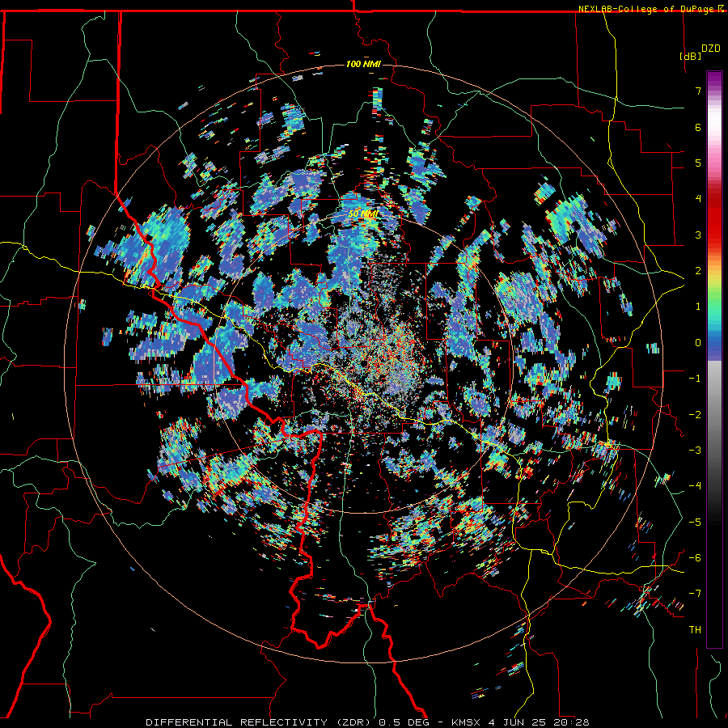Click the -3 value on color scale
Screen dimensions: 728x728
point(695,451)
